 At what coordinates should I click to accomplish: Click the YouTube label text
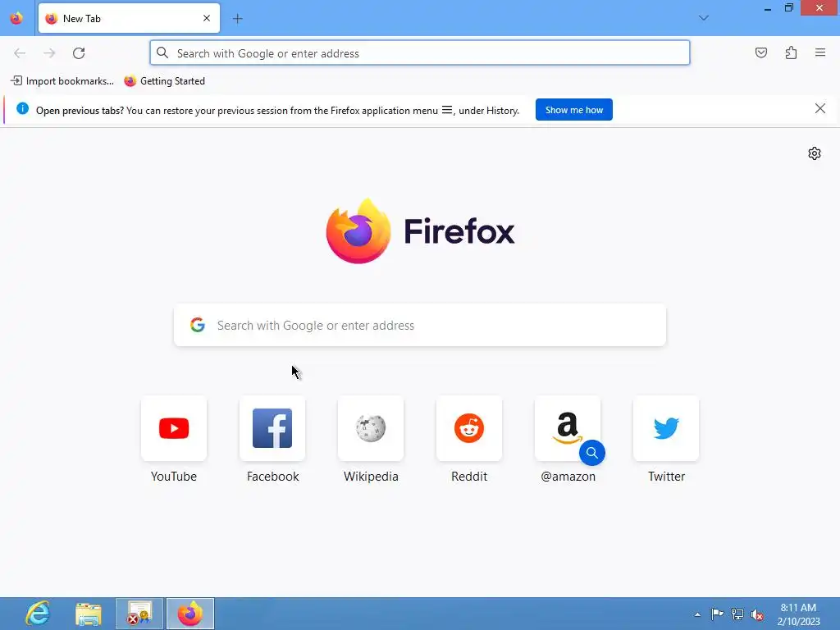tap(174, 477)
